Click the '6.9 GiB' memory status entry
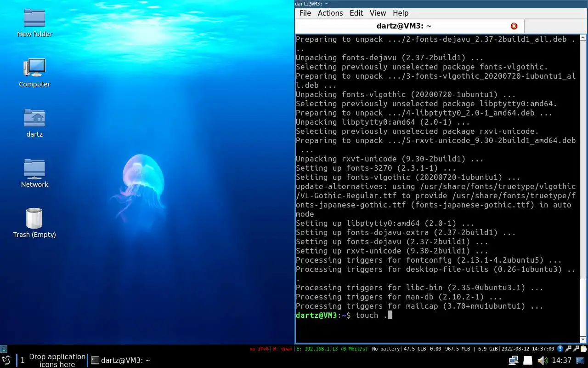The height and width of the screenshot is (368, 588). (x=488, y=349)
